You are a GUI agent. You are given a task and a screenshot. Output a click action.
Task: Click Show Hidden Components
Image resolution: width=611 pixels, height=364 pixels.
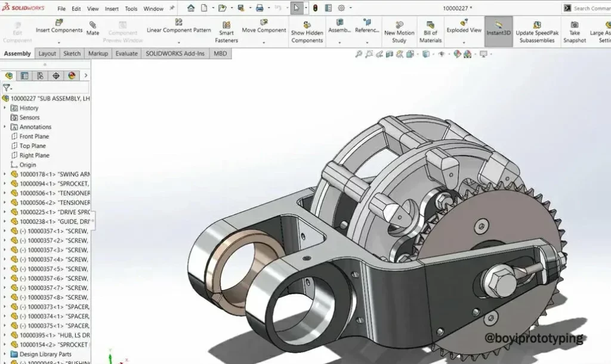pos(307,32)
